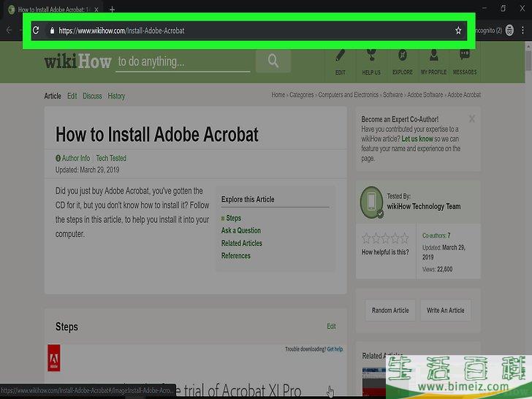Screen dimensions: 532x399
Task: Click the Home breadcrumb link
Action: tap(278, 95)
